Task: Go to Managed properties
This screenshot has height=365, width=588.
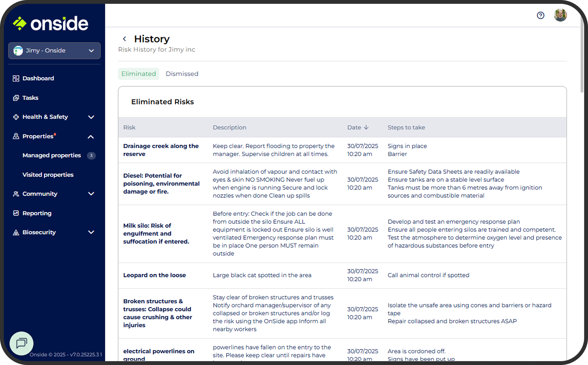Action: tap(51, 155)
